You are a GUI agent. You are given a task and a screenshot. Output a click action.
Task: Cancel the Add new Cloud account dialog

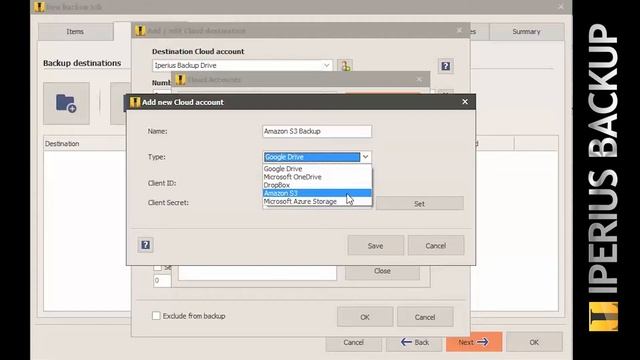click(x=436, y=246)
